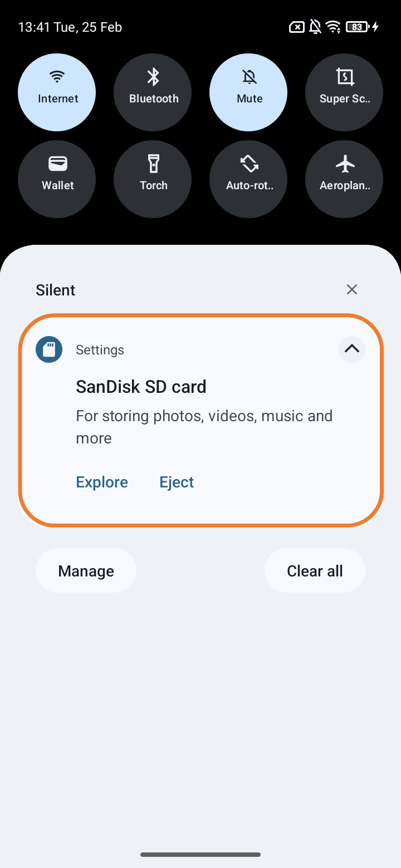
Task: Clear all notifications
Action: pyautogui.click(x=315, y=570)
